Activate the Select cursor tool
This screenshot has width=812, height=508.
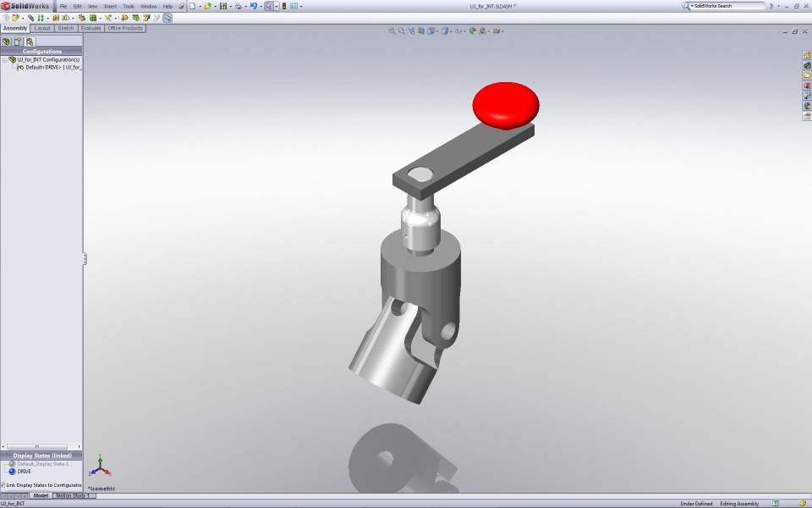(268, 6)
